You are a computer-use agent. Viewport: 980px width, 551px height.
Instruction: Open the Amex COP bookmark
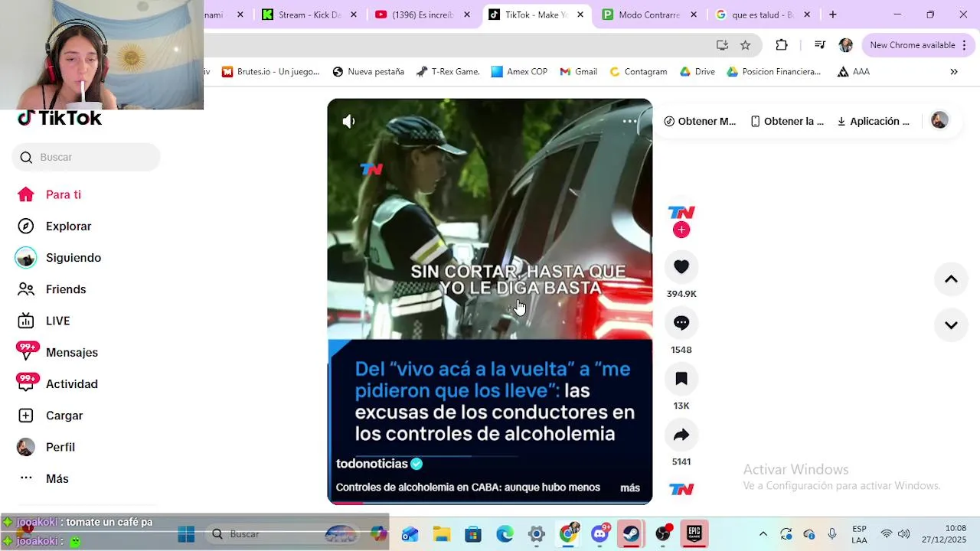tap(519, 72)
